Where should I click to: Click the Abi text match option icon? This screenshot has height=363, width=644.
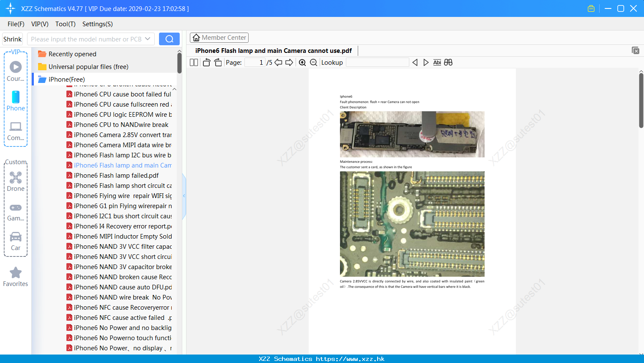point(437,63)
